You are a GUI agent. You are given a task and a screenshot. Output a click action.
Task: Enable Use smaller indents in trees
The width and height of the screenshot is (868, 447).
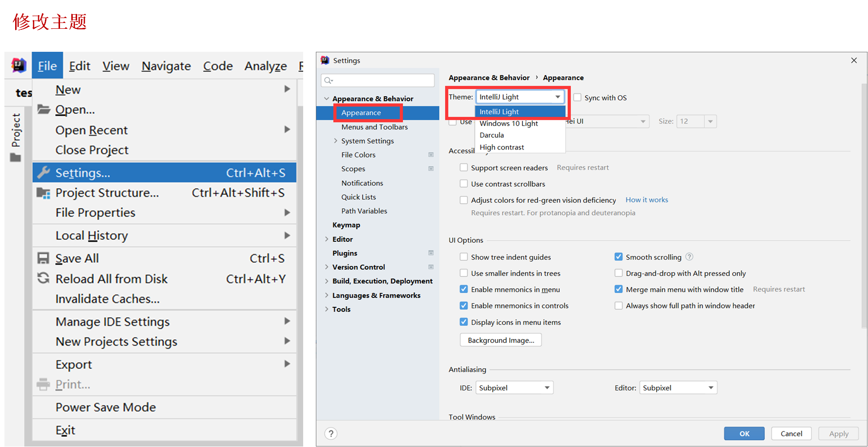(x=464, y=273)
